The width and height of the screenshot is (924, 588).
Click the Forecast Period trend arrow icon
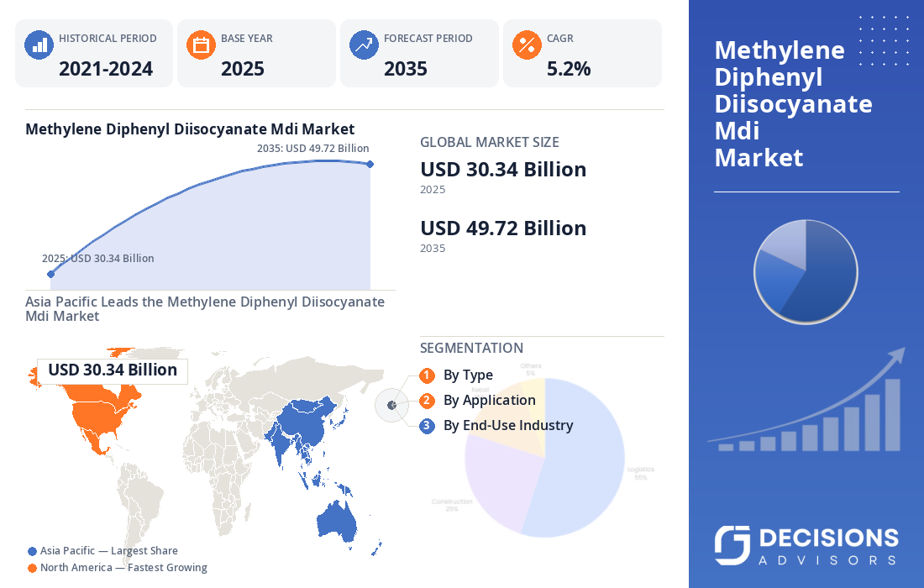(x=365, y=45)
